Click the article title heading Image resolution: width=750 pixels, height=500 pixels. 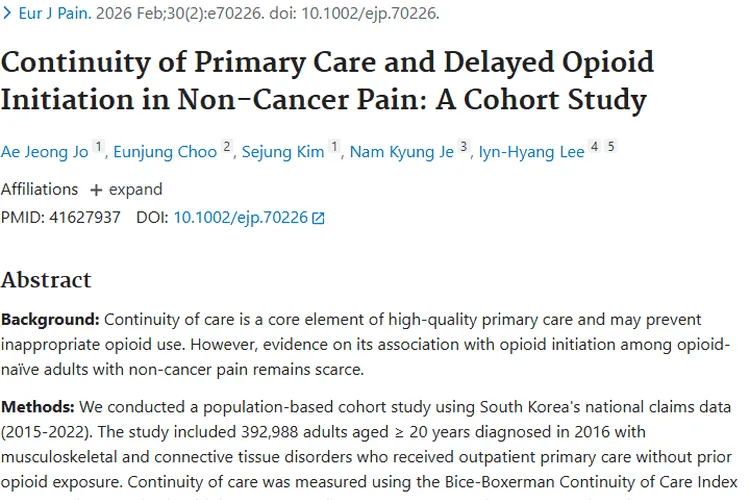pyautogui.click(x=327, y=81)
